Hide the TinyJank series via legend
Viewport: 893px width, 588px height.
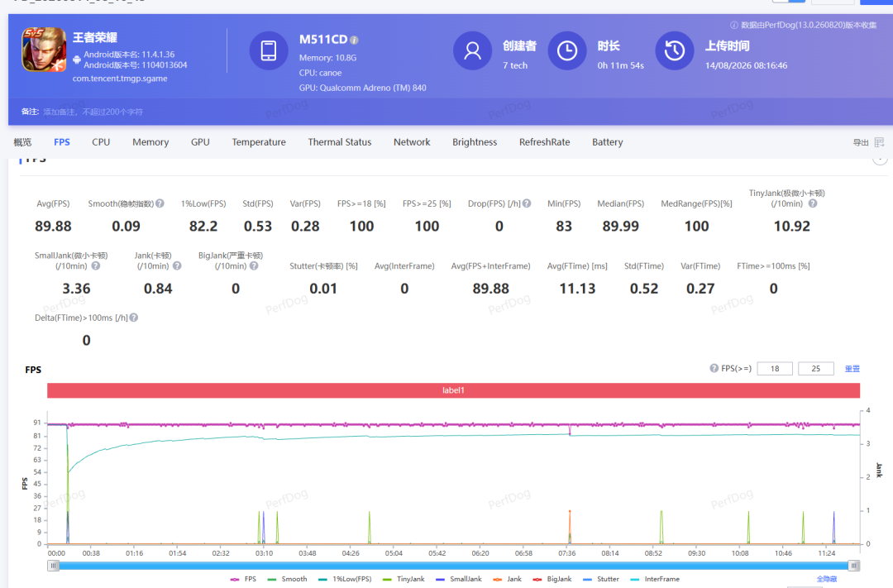(x=404, y=579)
